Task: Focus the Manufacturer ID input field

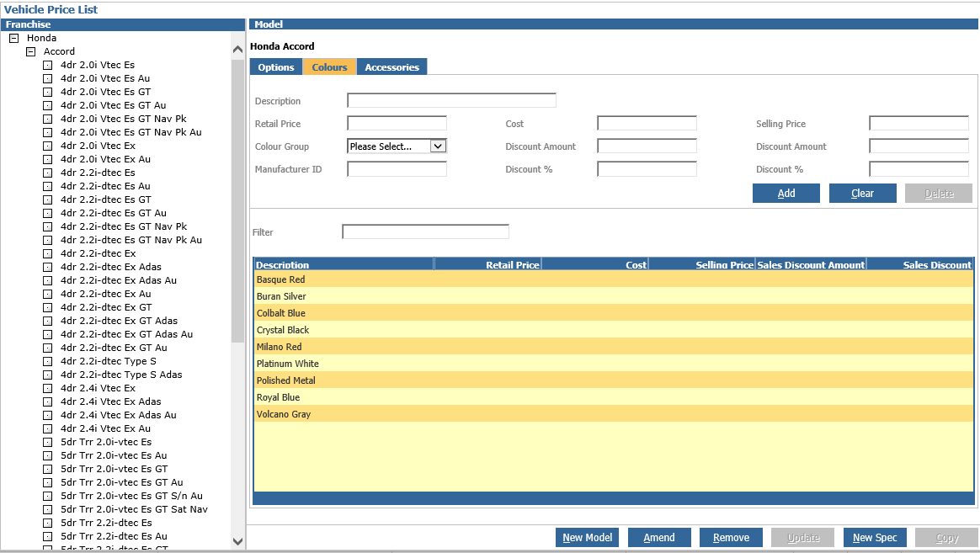Action: click(397, 168)
